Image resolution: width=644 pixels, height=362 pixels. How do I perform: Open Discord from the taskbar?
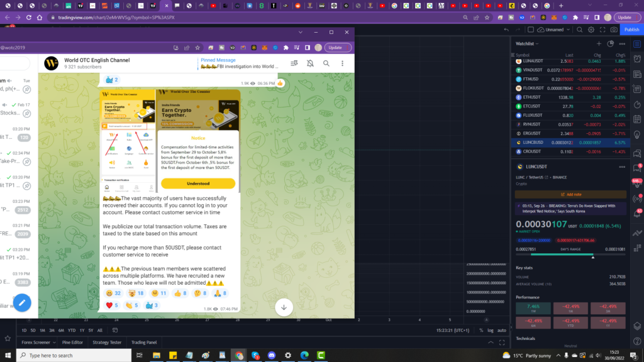272,356
